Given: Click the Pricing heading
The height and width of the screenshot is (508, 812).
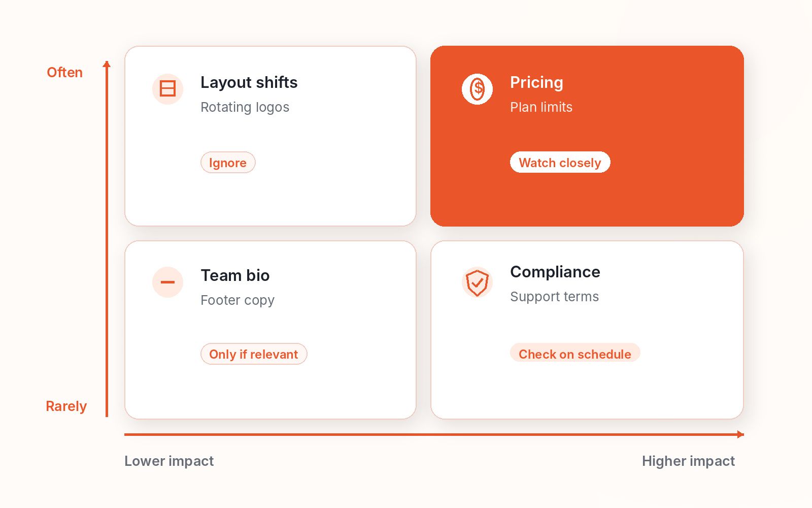Looking at the screenshot, I should point(536,82).
